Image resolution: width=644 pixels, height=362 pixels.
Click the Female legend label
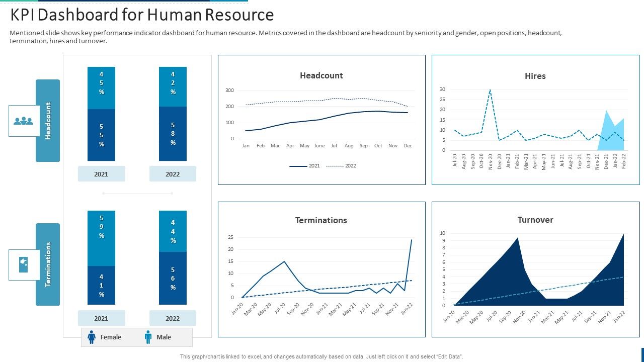point(111,337)
